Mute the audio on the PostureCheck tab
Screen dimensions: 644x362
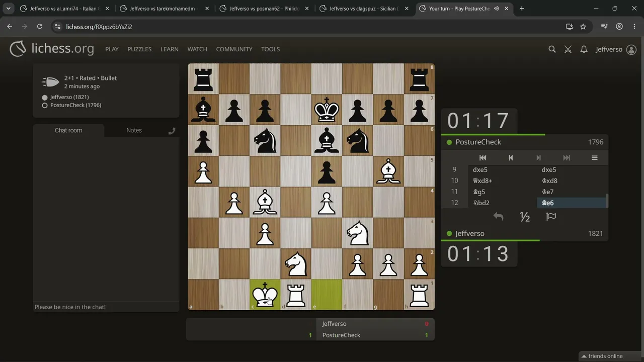[497, 9]
